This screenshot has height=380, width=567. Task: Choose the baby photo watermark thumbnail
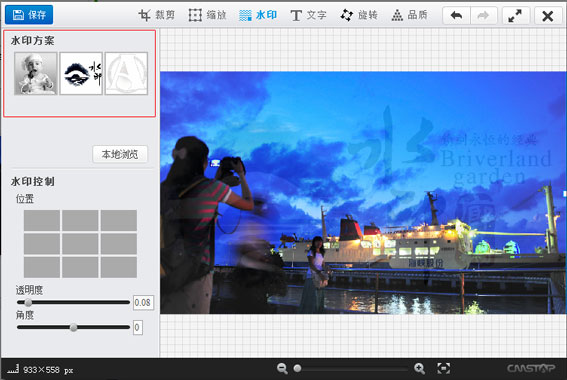(36, 73)
